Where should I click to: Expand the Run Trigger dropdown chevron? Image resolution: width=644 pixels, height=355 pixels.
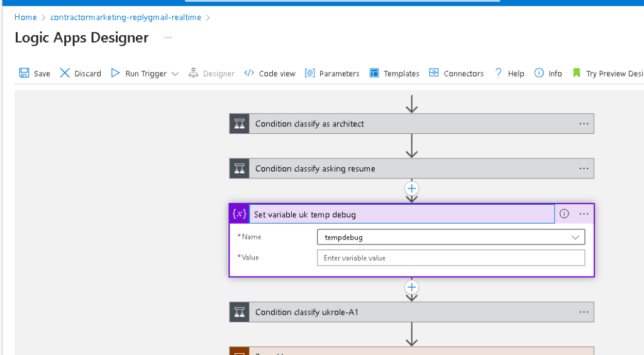175,74
